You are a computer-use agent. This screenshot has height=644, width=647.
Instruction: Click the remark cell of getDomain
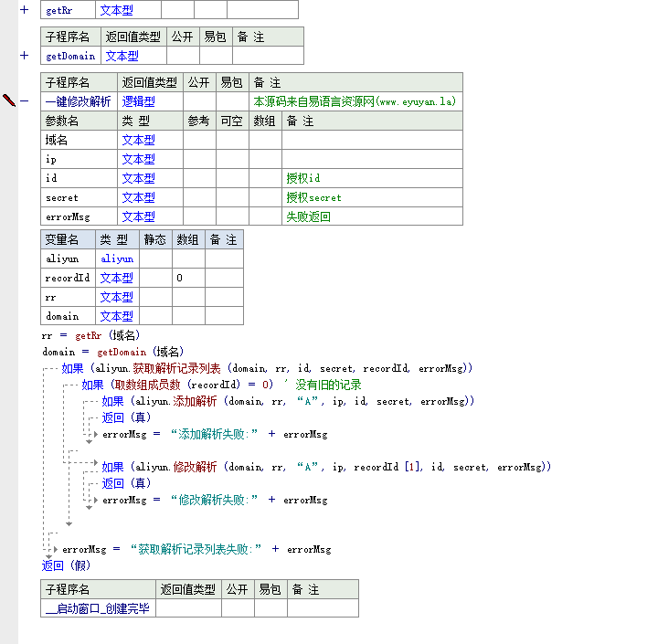click(268, 56)
